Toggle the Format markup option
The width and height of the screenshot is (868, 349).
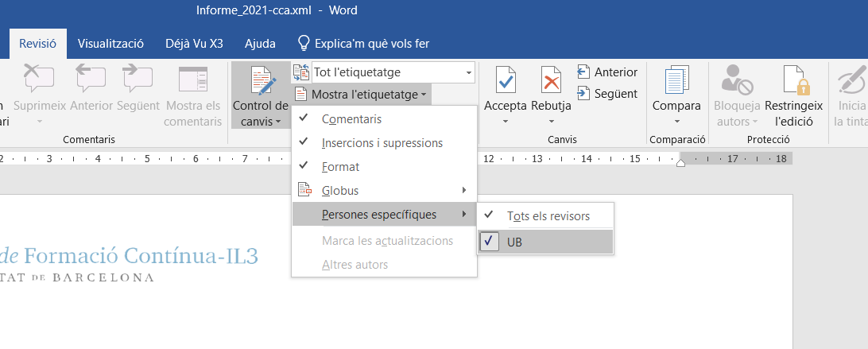[340, 167]
